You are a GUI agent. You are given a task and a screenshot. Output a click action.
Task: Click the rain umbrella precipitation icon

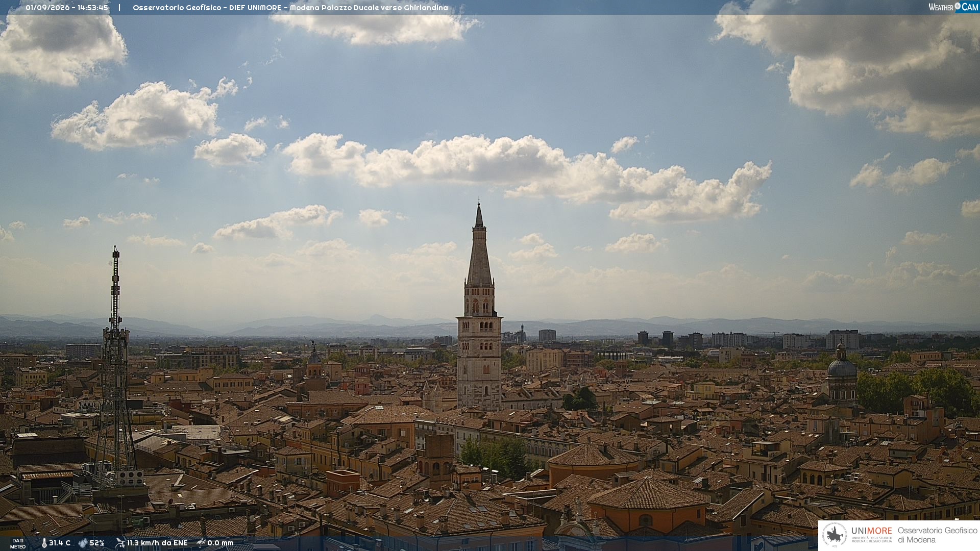coord(201,543)
